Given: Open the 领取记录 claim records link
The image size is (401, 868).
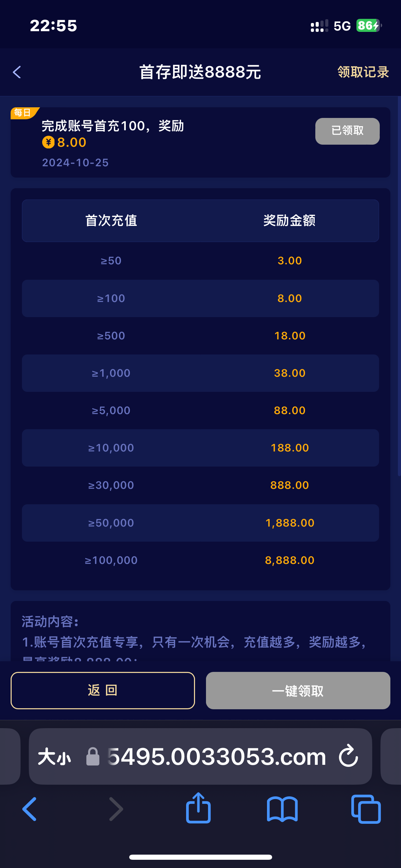Looking at the screenshot, I should (363, 72).
